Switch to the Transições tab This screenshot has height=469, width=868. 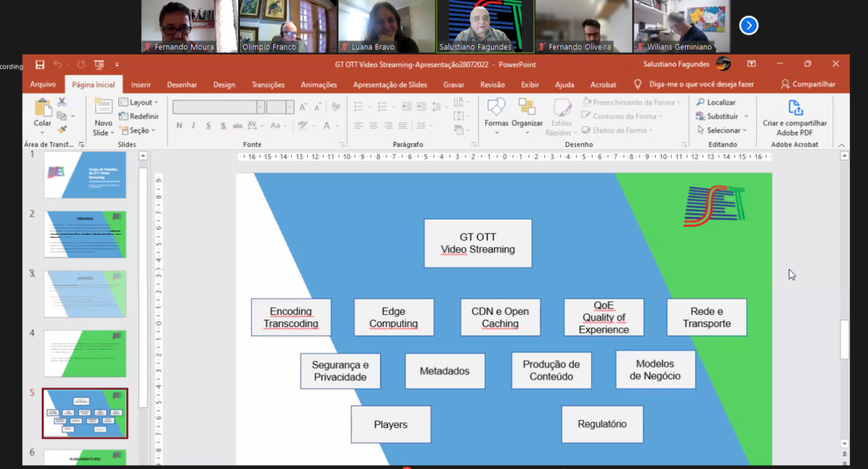coord(268,84)
